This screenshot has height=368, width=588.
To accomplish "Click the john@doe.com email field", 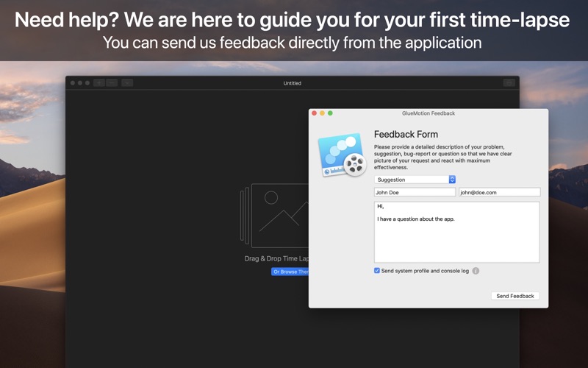I will coord(500,192).
